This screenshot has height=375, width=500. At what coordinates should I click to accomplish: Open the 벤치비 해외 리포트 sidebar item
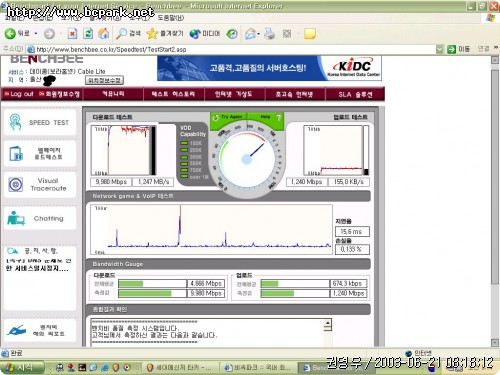click(x=40, y=330)
